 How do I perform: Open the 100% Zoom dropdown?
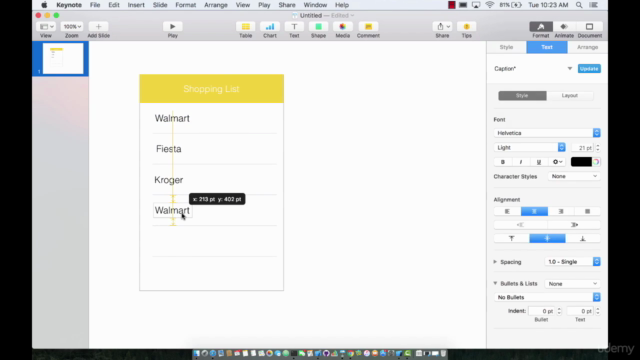point(71,27)
